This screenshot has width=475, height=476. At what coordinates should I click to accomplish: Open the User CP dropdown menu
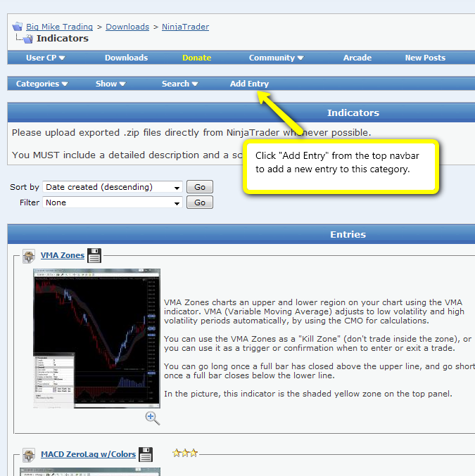click(x=46, y=58)
